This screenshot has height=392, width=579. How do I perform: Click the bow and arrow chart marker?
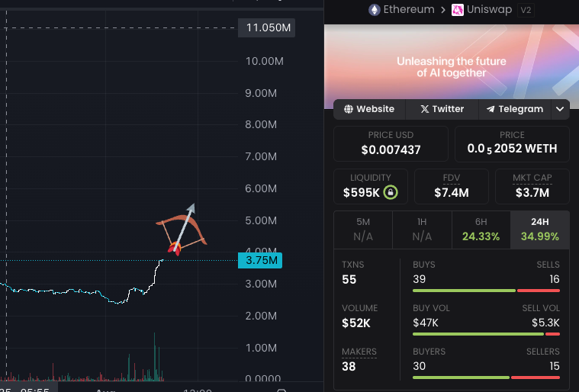[182, 230]
